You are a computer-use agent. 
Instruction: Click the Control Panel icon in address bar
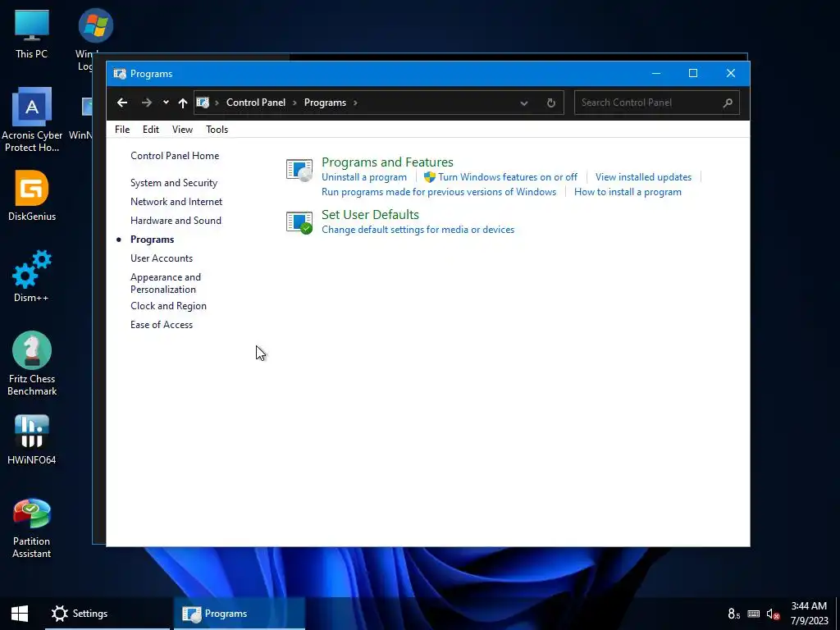click(x=203, y=103)
